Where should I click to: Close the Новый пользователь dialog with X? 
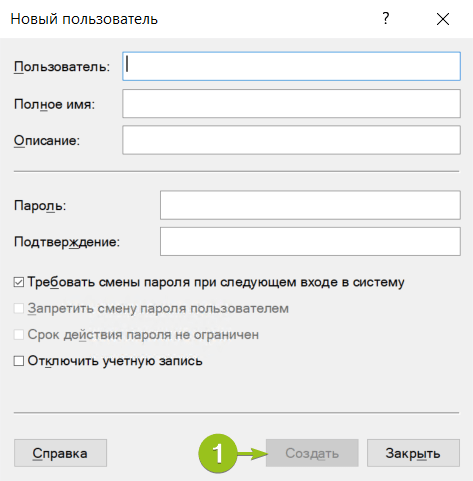pos(443,19)
